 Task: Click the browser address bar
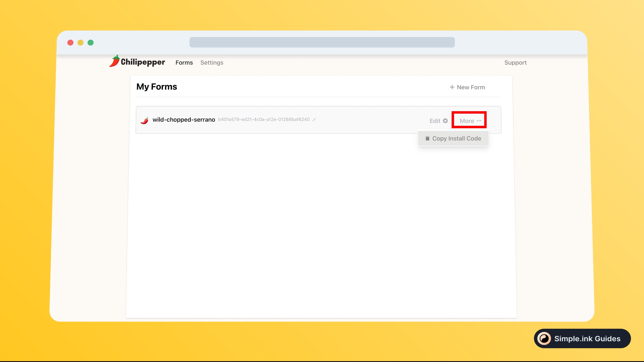tap(322, 42)
